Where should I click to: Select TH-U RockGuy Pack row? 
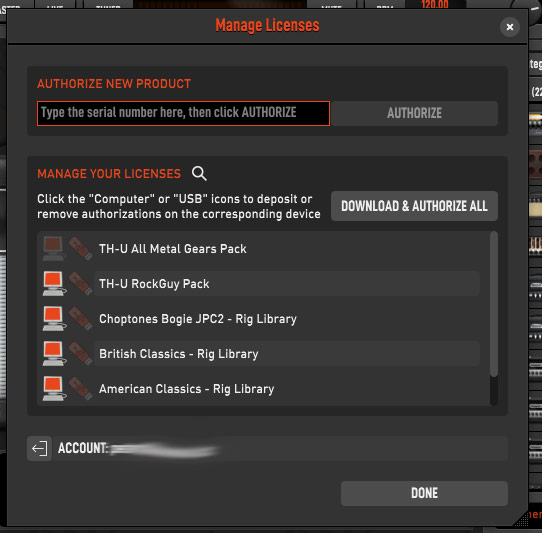pos(287,283)
